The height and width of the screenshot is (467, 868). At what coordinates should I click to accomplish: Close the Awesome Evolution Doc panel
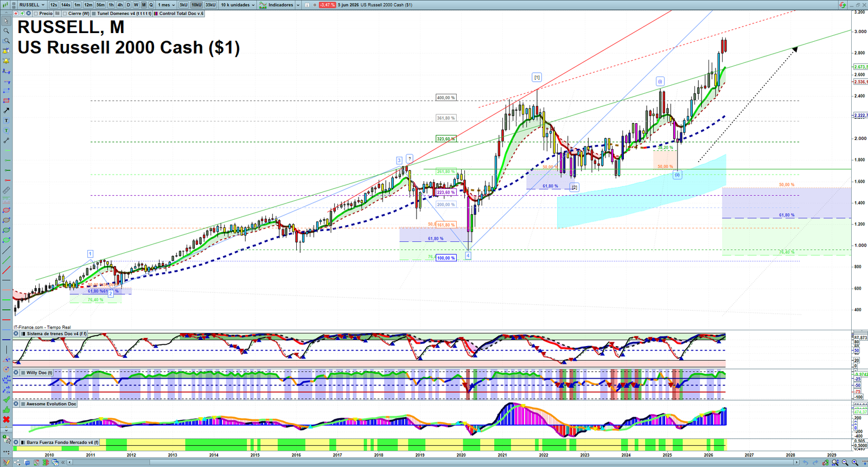16,404
